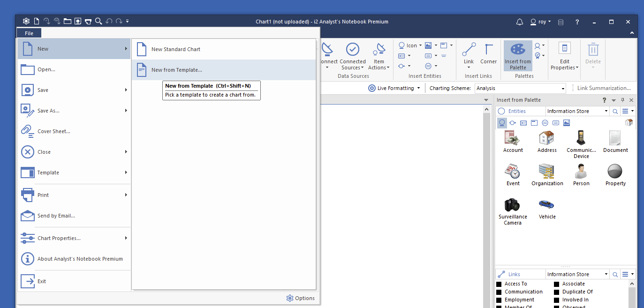Open the Charting Scheme dropdown
The height and width of the screenshot is (308, 644).
[x=563, y=88]
